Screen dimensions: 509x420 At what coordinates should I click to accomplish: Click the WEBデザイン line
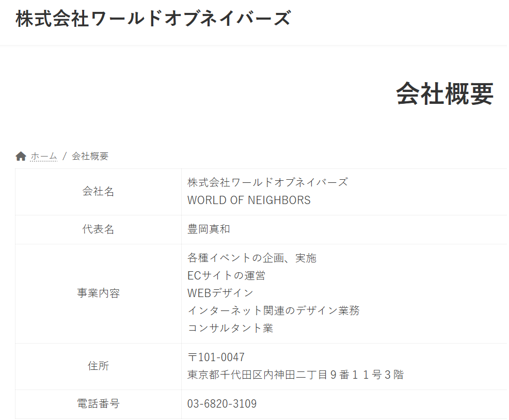pyautogui.click(x=220, y=293)
